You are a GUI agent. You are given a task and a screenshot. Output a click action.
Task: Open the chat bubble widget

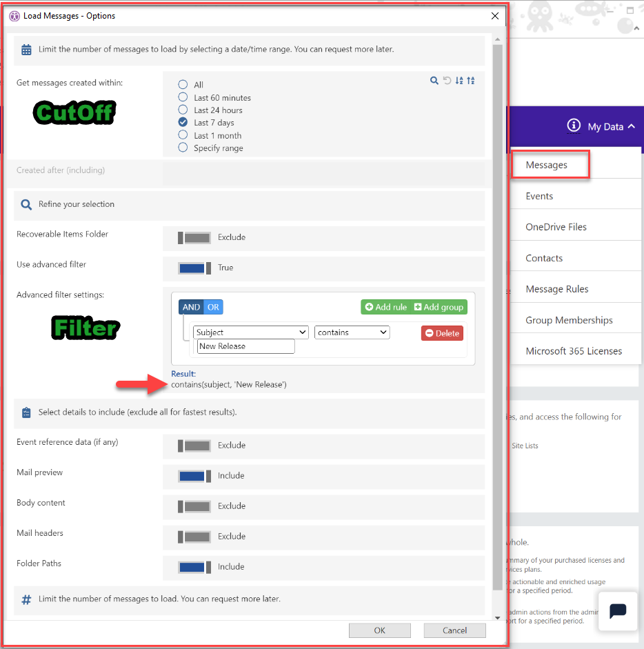click(x=617, y=611)
